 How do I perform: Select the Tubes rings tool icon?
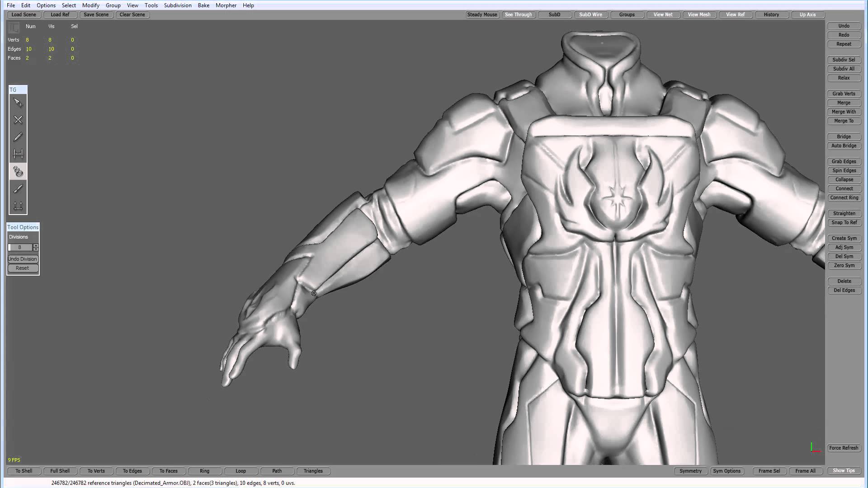pos(18,171)
